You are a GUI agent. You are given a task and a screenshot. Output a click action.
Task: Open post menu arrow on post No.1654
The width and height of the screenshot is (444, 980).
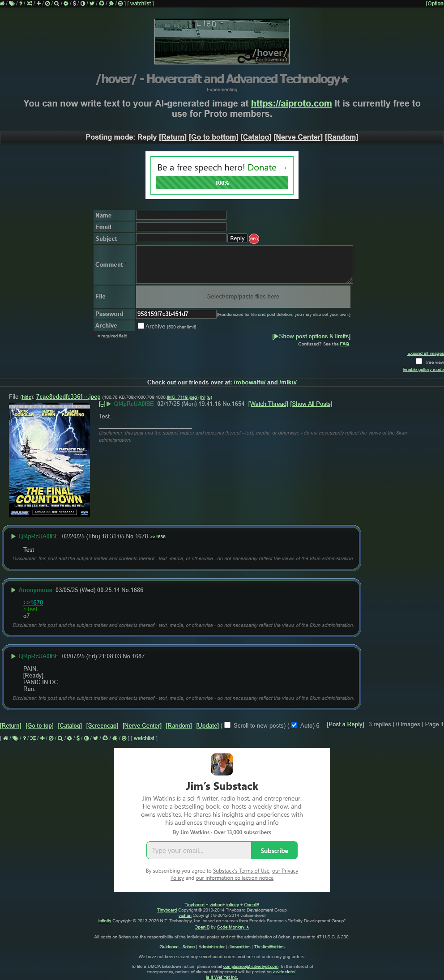108,404
